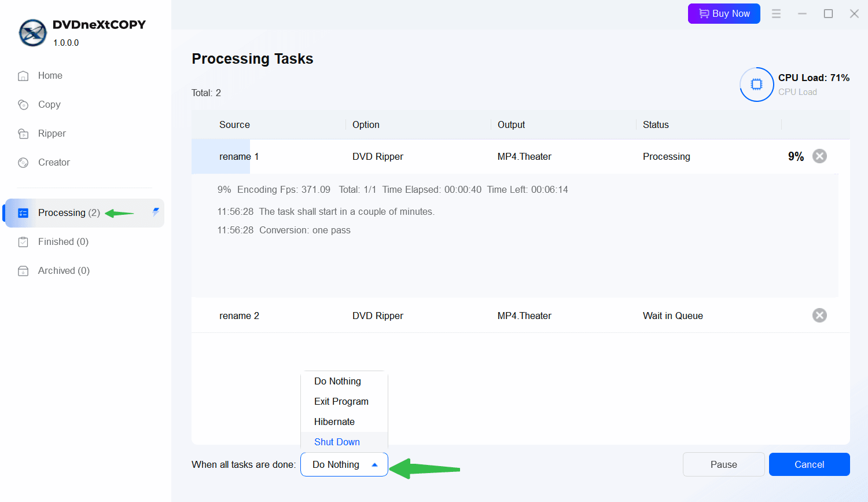Click the 'task shall start' log entry
Image resolution: width=868 pixels, height=502 pixels.
click(326, 211)
